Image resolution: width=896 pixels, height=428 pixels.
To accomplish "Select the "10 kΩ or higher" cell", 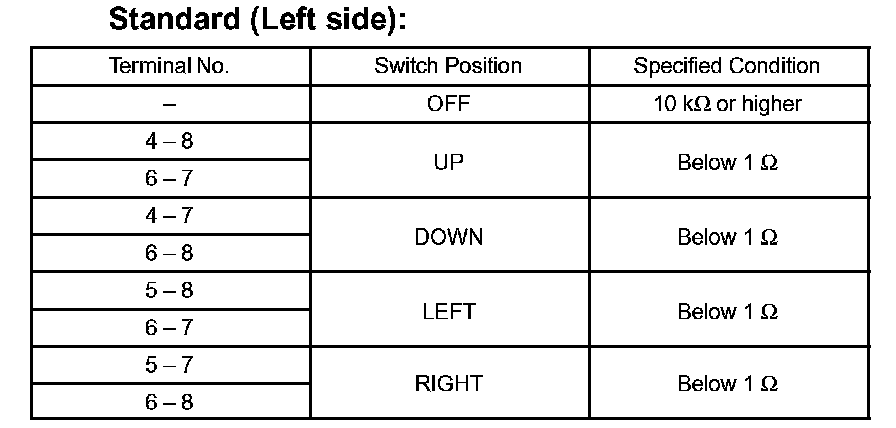I will coord(727,104).
